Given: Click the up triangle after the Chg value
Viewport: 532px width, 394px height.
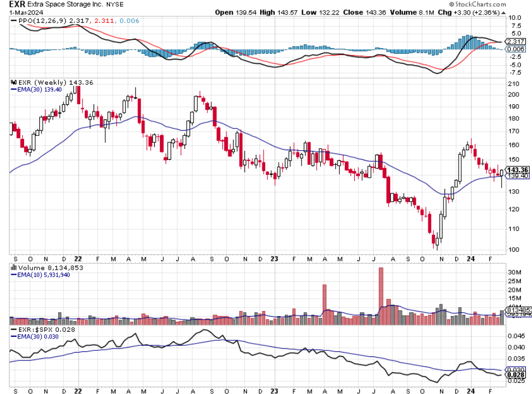Looking at the screenshot, I should pyautogui.click(x=503, y=13).
